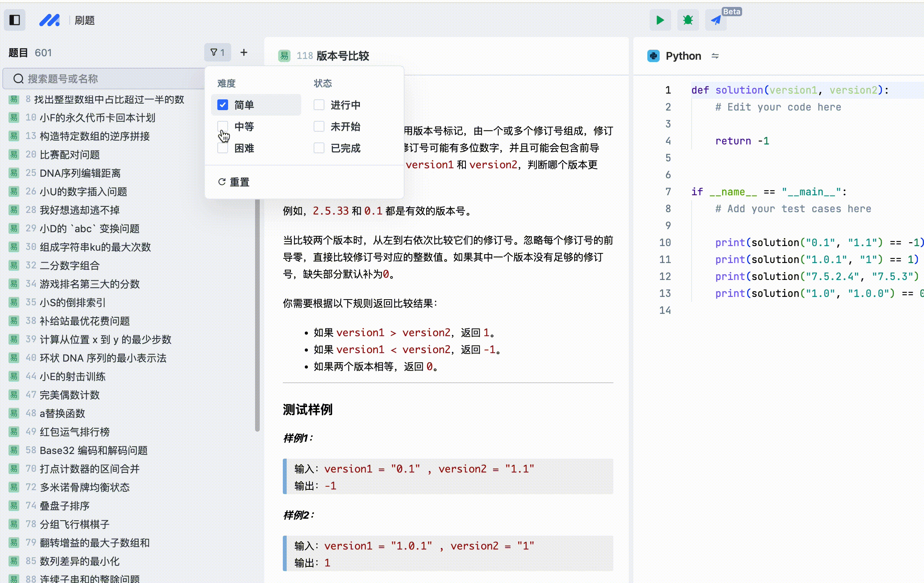This screenshot has height=583, width=924.
Task: Switch language using swap arrows
Action: click(715, 56)
